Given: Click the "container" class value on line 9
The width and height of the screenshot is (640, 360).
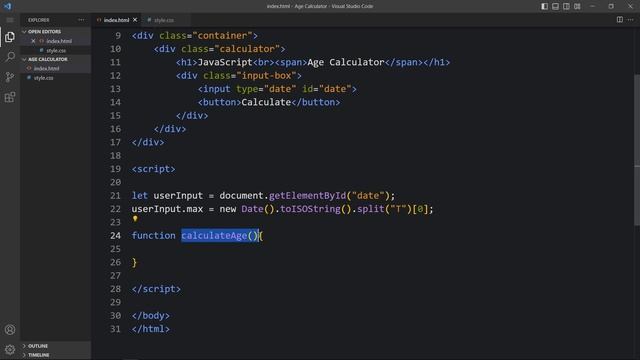Looking at the screenshot, I should point(222,36).
